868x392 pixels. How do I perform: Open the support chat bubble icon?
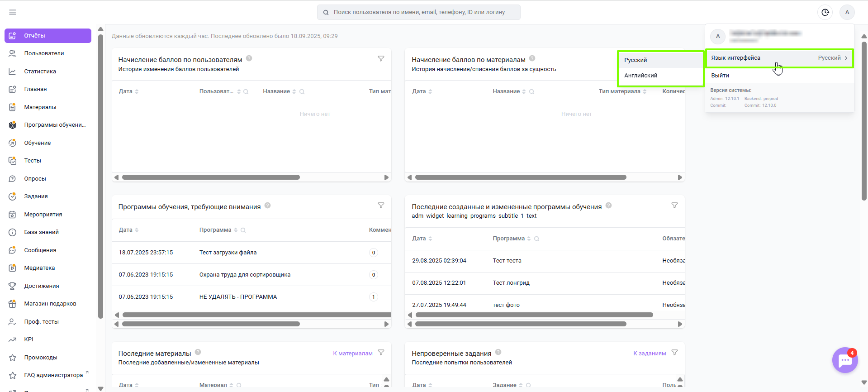[845, 360]
